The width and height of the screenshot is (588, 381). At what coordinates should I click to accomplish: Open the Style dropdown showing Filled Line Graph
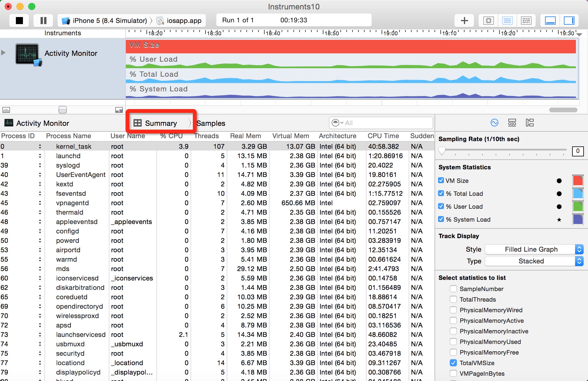[534, 249]
